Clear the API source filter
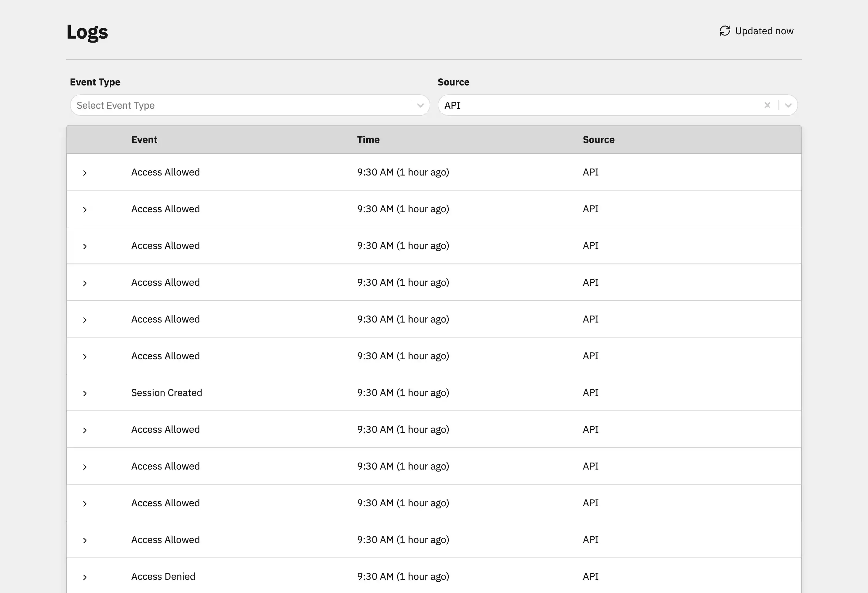The width and height of the screenshot is (868, 593). point(767,105)
